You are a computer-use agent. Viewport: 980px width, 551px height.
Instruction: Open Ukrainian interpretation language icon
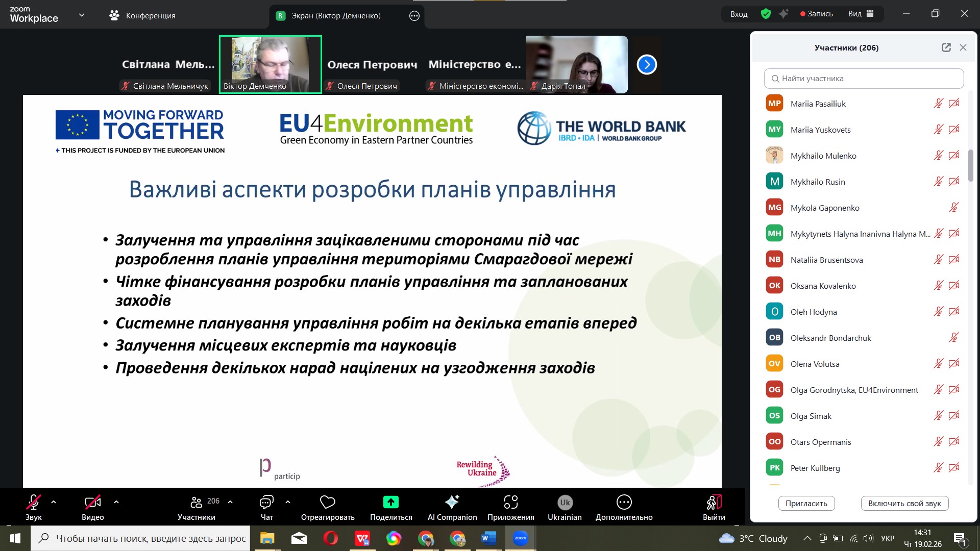click(x=565, y=503)
